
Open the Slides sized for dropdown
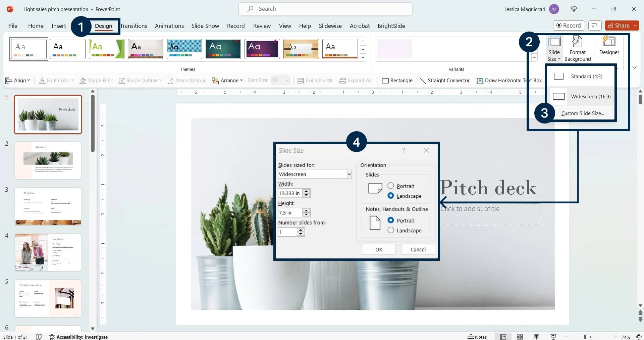(349, 174)
